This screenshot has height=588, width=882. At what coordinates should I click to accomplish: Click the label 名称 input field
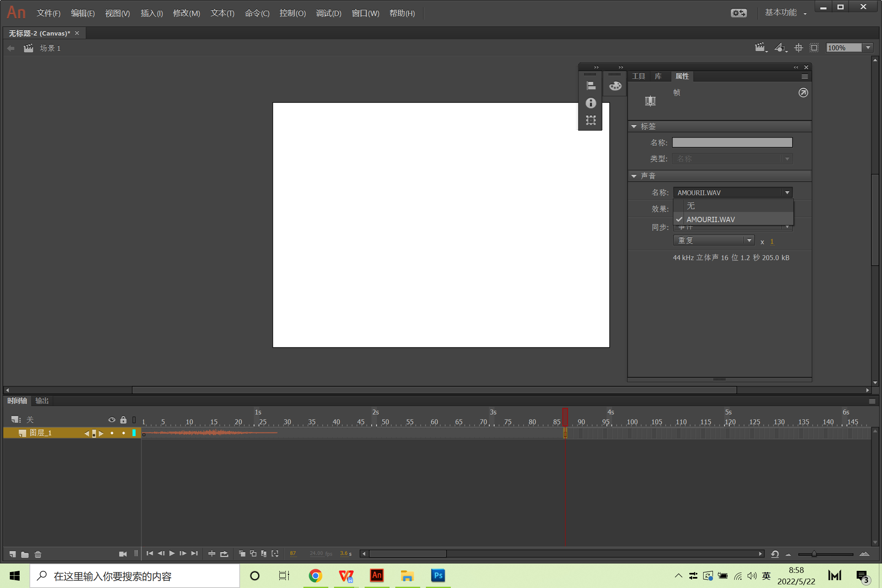click(x=732, y=143)
